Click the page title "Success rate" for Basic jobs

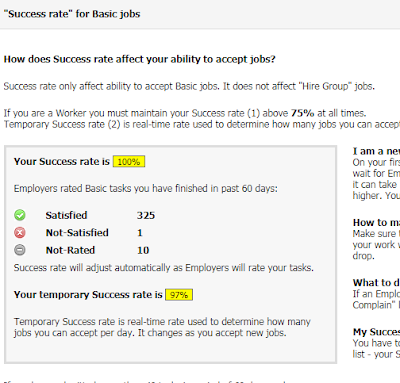(x=72, y=14)
